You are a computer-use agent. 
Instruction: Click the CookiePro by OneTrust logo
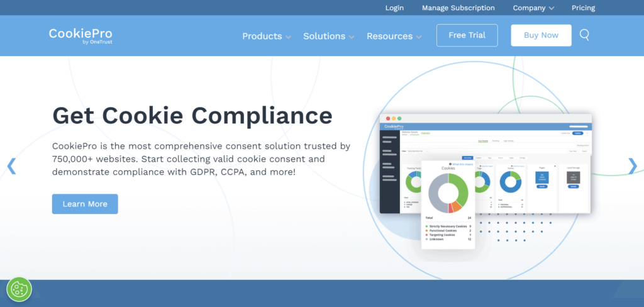pos(80,36)
